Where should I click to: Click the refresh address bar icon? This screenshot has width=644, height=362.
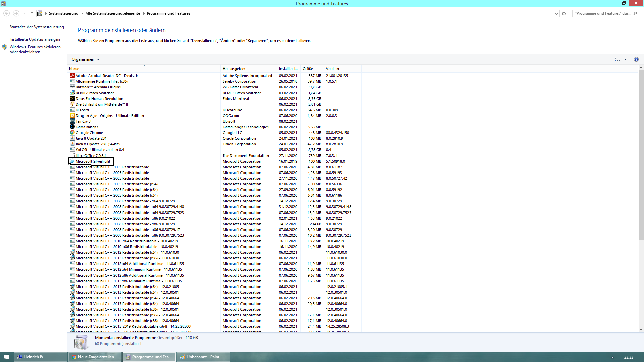(x=564, y=14)
